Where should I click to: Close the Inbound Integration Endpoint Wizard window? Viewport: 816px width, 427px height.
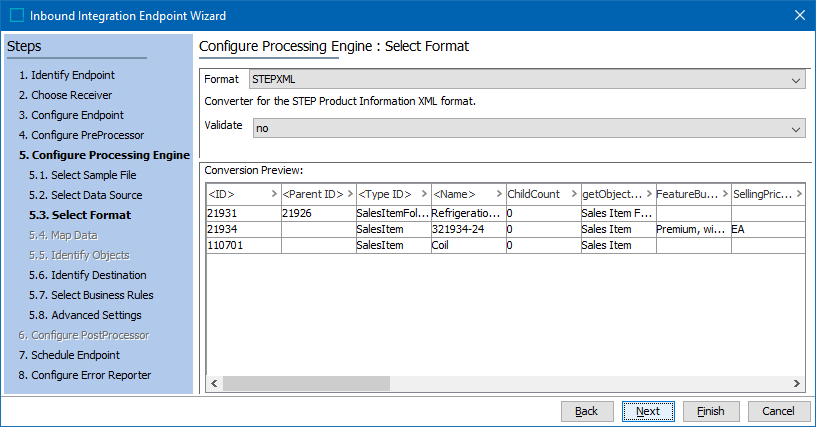coord(798,15)
